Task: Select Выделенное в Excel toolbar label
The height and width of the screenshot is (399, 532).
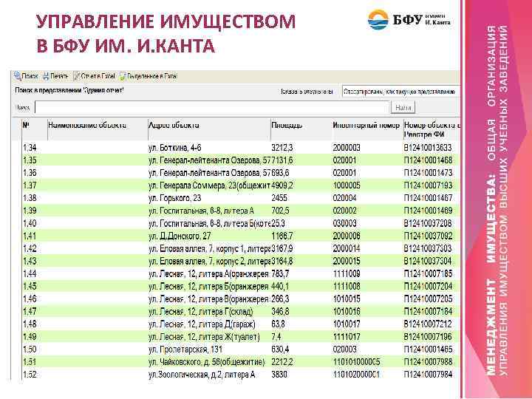Action: [151, 76]
